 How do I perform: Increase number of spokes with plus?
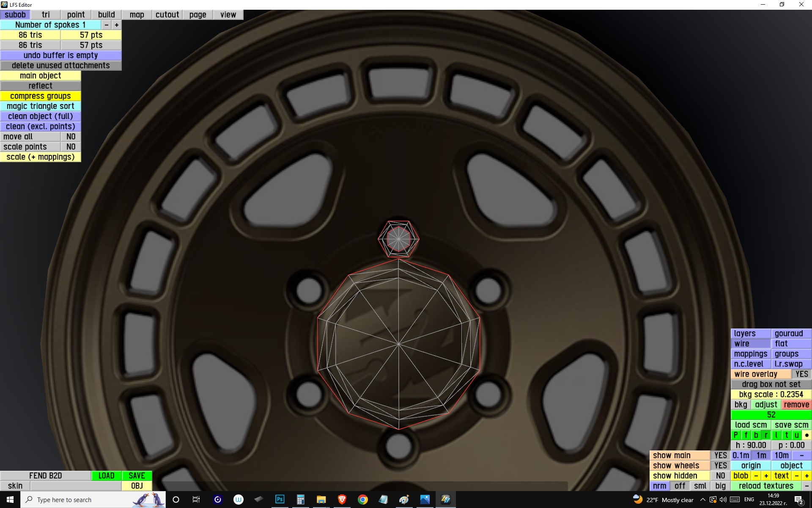point(117,25)
